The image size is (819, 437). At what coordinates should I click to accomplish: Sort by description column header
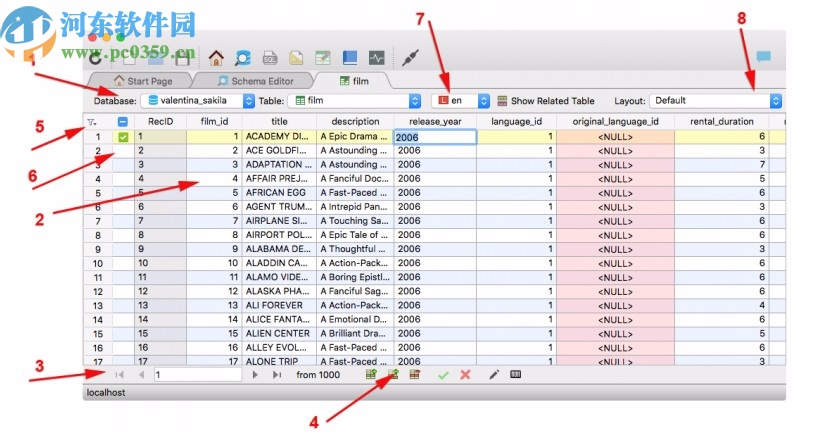click(355, 122)
